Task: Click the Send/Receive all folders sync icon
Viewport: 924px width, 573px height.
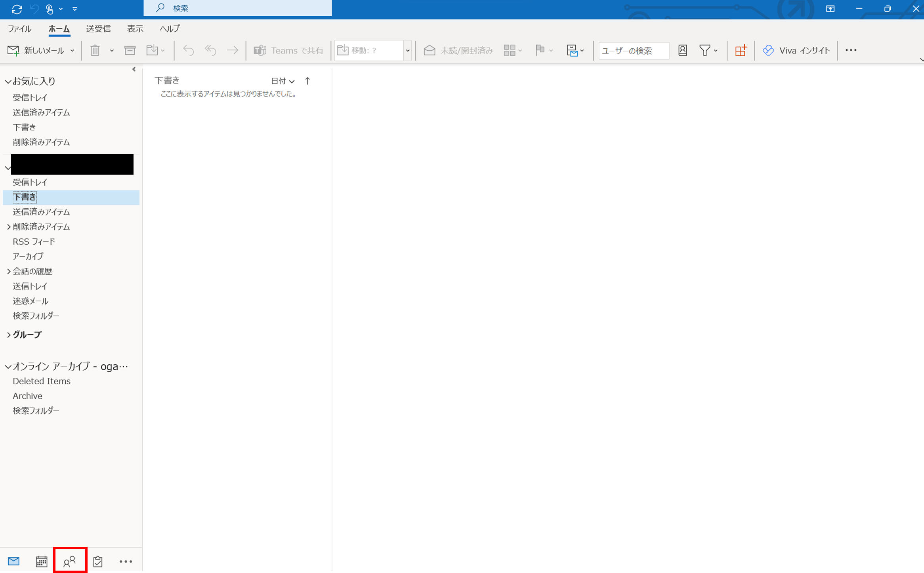Action: (x=17, y=9)
